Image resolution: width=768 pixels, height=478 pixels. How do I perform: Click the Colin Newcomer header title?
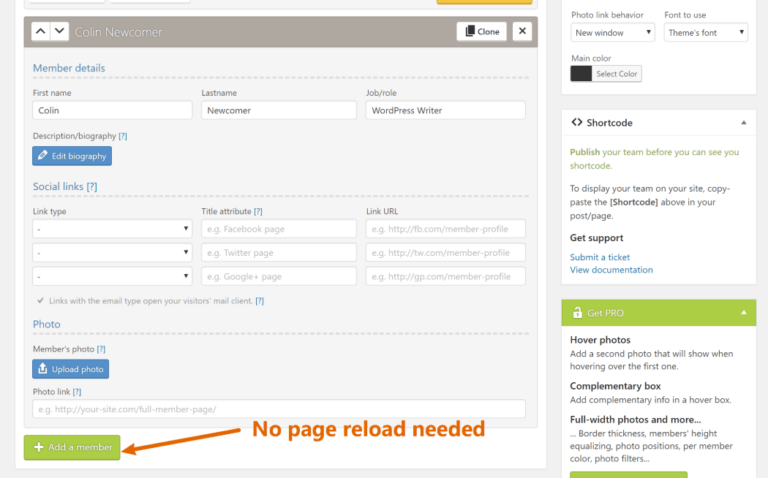(118, 32)
